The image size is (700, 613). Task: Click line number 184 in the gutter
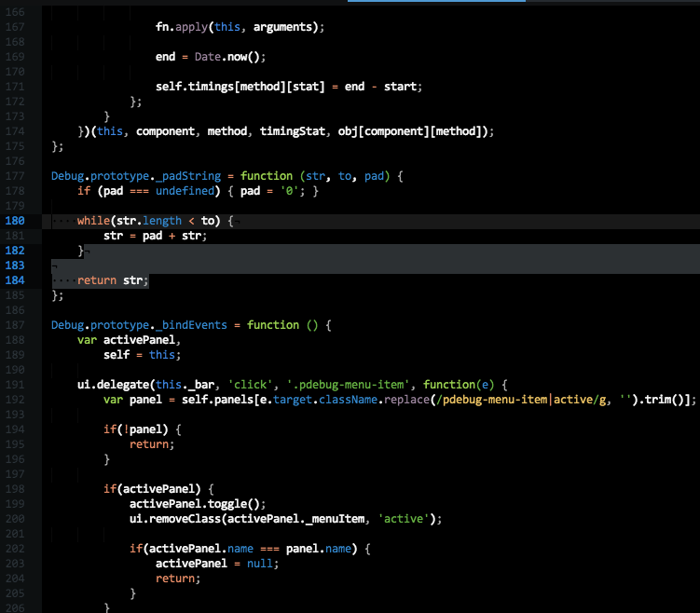click(x=15, y=280)
